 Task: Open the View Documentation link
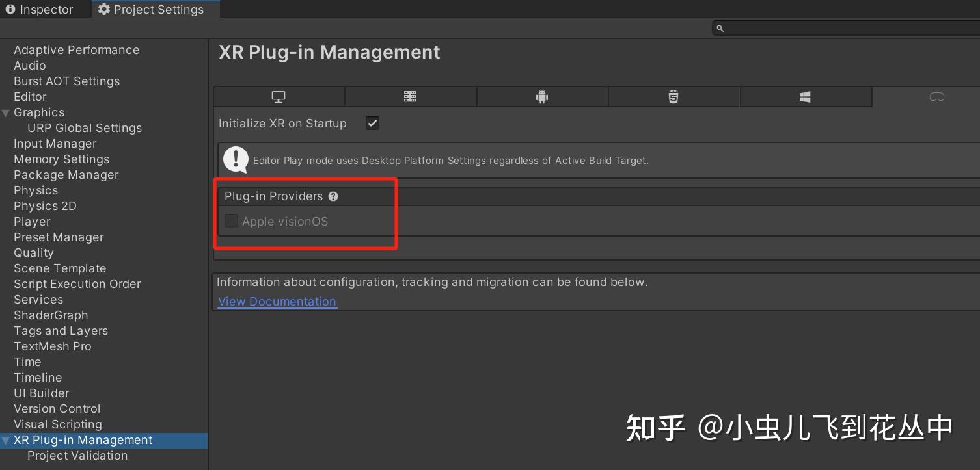[277, 302]
